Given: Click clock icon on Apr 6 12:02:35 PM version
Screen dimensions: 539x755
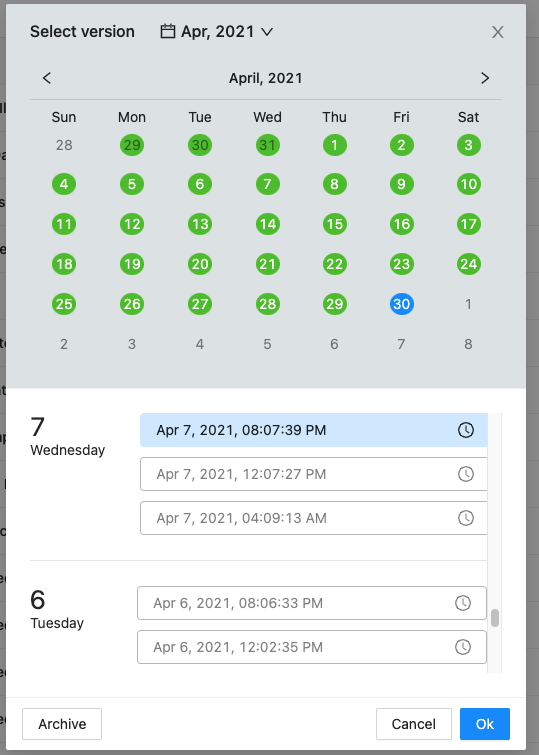Looking at the screenshot, I should tap(462, 647).
